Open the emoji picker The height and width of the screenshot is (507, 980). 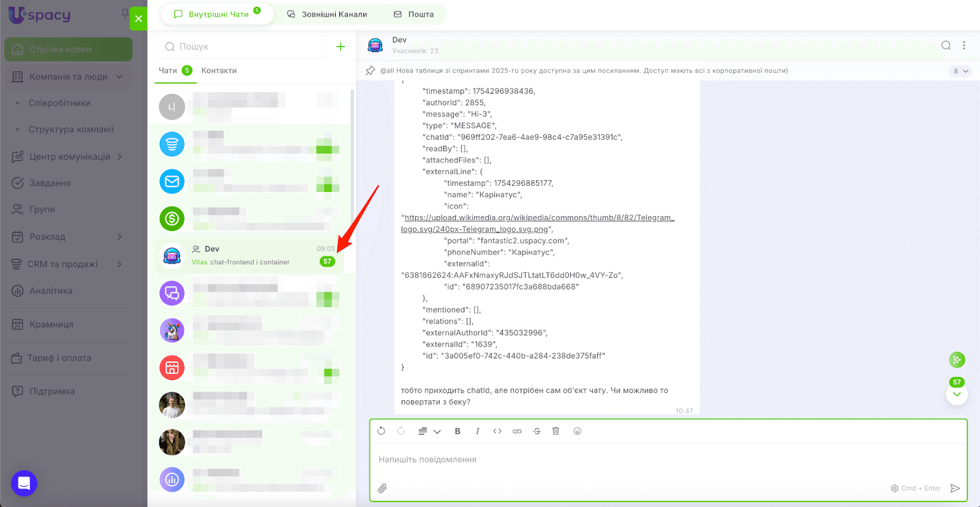(577, 431)
